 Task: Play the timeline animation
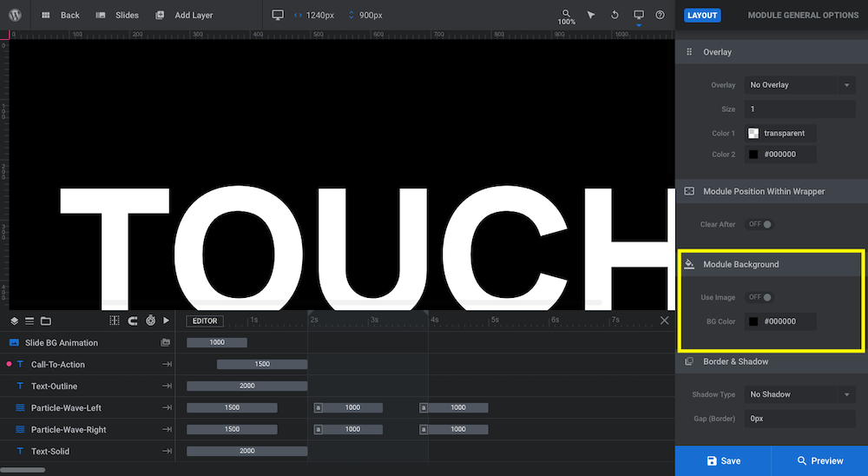166,321
